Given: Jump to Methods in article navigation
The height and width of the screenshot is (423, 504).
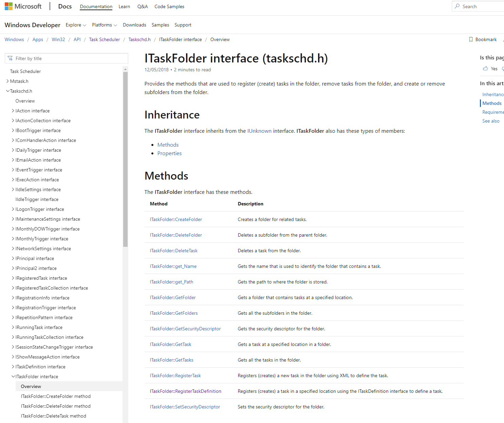Looking at the screenshot, I should (492, 103).
